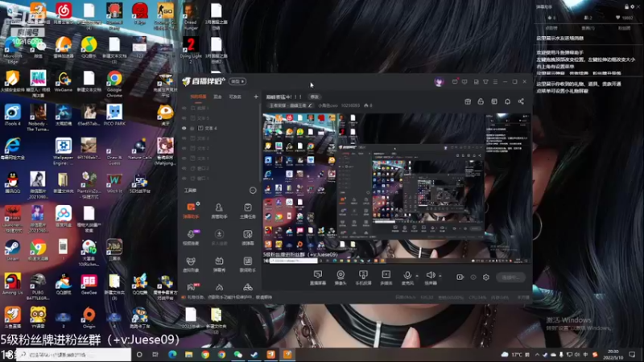This screenshot has width=644, height=362.
Task: Click the lock icon on danmu overlay panel
Action: [627, 6]
